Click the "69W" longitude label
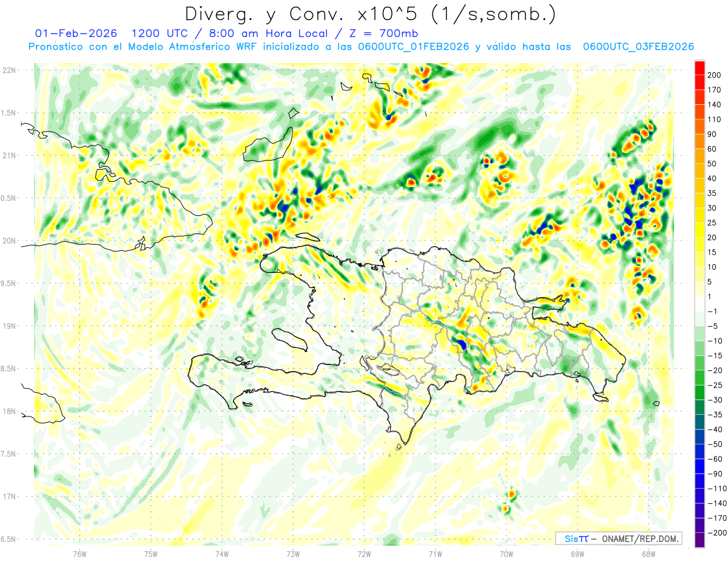Screen dimensions: 728x562 (578, 554)
